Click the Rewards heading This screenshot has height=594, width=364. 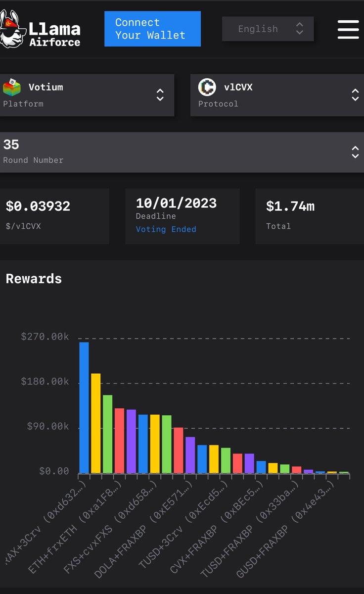coord(34,279)
